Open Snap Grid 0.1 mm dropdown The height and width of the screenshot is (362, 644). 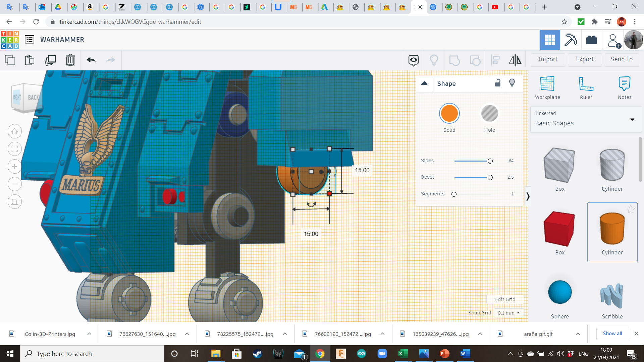pos(508,313)
